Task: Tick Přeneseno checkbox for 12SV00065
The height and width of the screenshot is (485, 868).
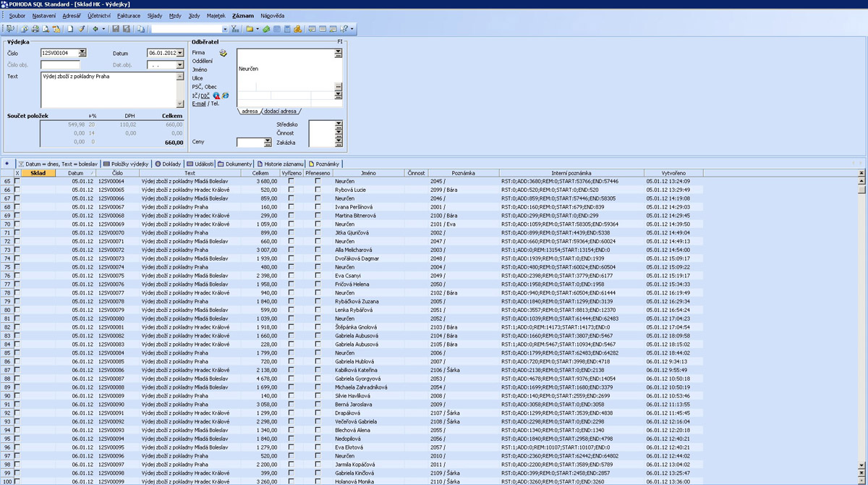Action: [318, 190]
